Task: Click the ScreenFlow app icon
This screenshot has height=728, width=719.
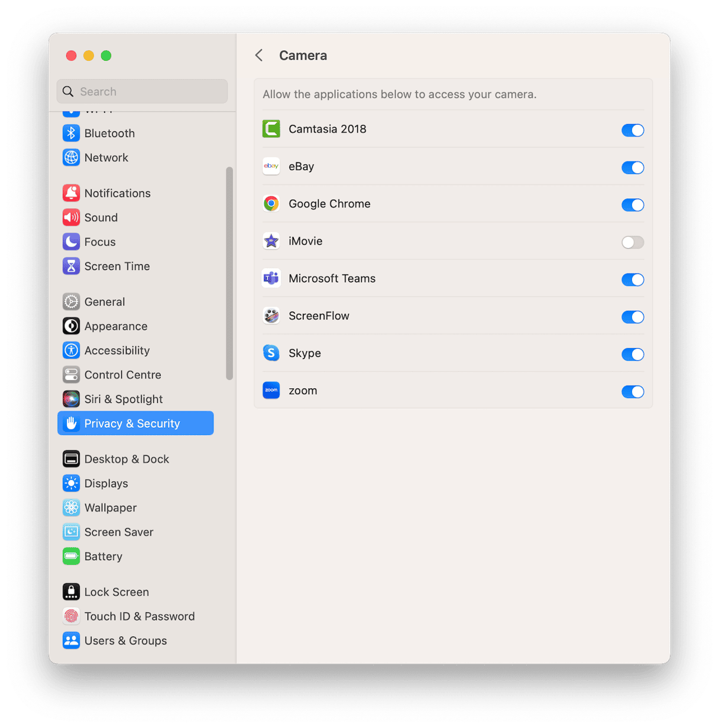Action: (x=271, y=316)
